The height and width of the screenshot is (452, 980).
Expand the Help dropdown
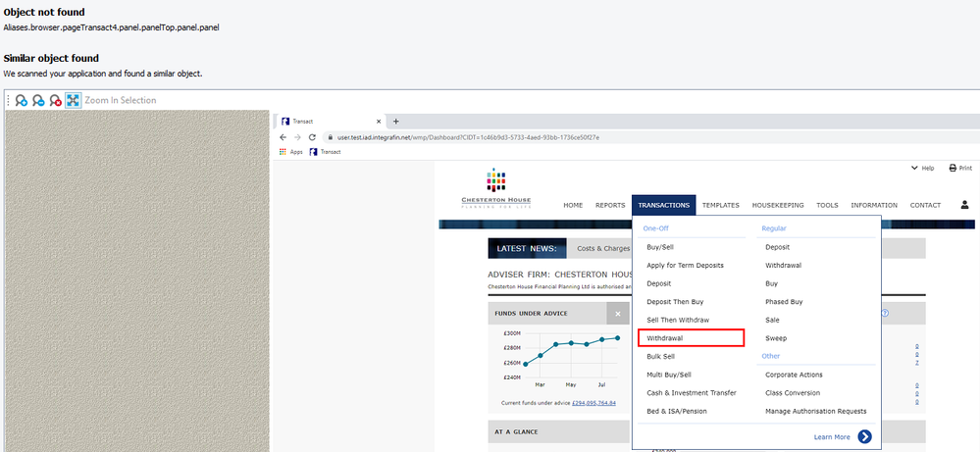click(x=922, y=169)
